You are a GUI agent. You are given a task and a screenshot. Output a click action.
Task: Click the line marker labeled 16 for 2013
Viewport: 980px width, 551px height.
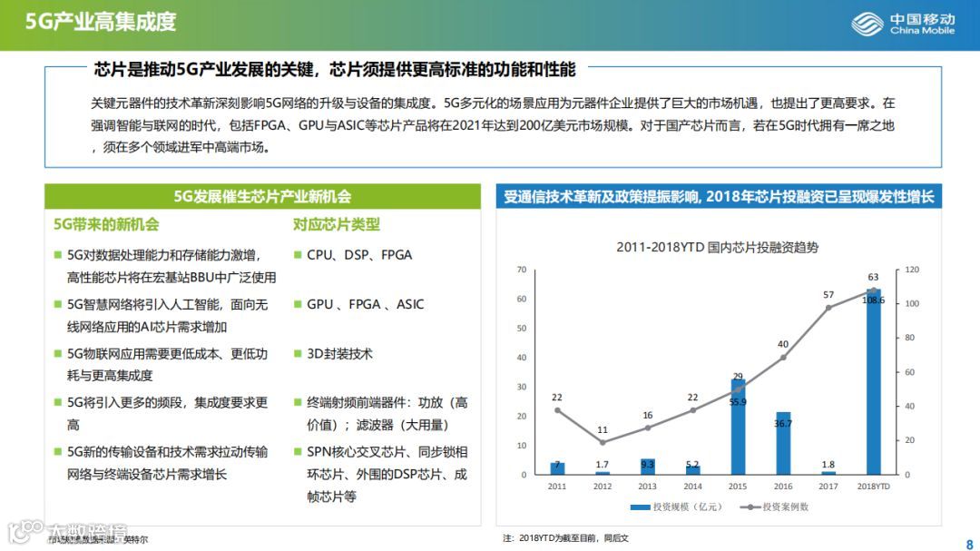click(x=648, y=428)
